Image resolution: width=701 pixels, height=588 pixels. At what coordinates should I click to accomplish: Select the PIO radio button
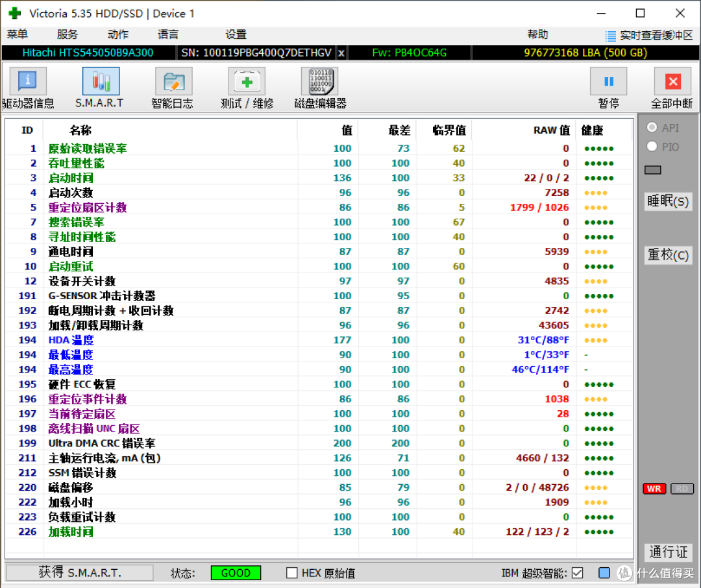(652, 146)
